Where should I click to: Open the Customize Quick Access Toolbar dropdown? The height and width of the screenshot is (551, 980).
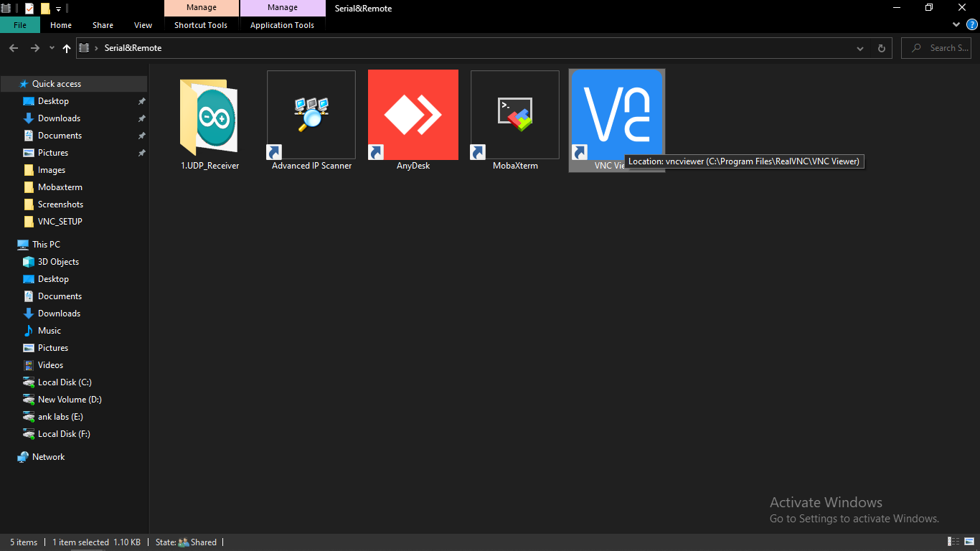[x=58, y=9]
